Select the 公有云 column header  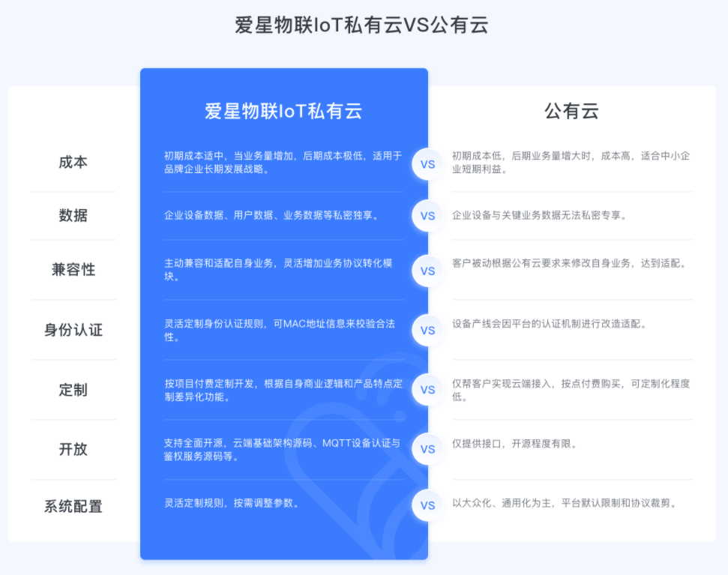(571, 112)
